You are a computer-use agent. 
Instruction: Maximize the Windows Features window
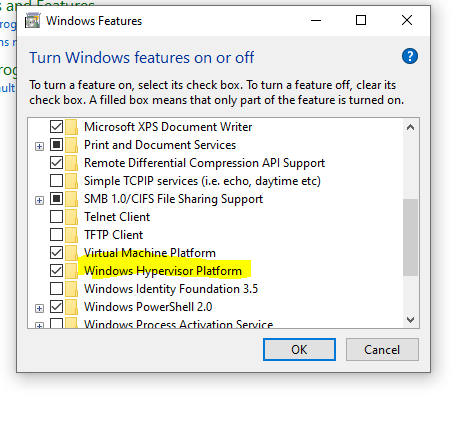pyautogui.click(x=361, y=20)
